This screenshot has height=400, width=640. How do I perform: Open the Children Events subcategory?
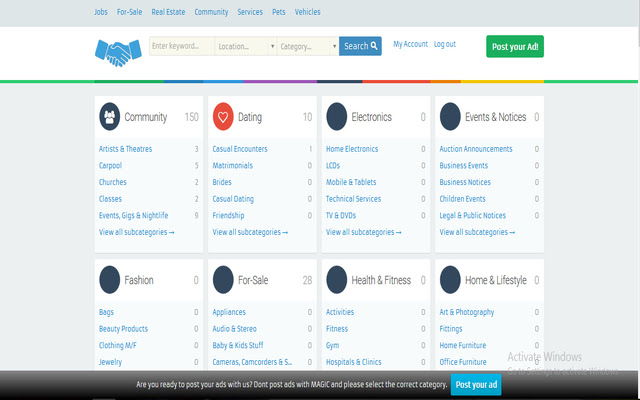[462, 199]
